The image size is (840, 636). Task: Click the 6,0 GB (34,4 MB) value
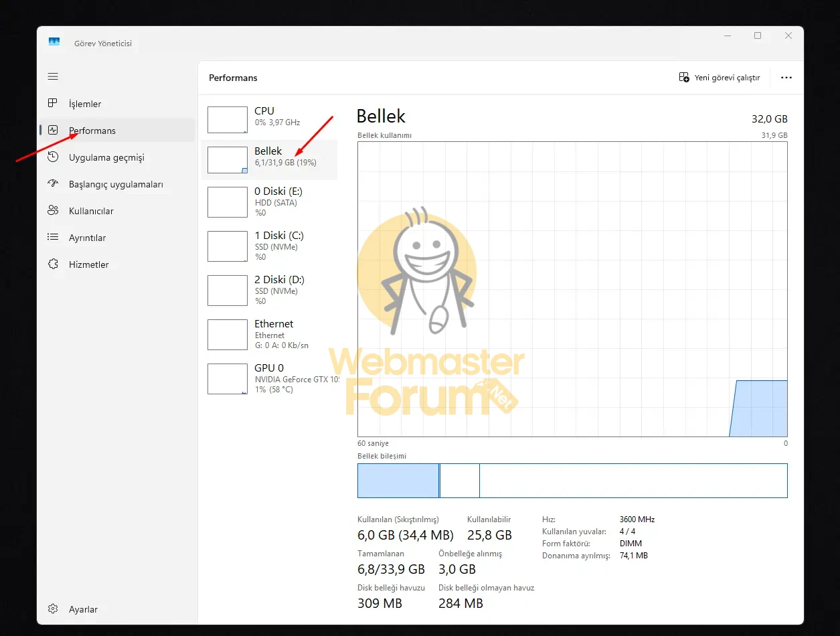click(406, 535)
